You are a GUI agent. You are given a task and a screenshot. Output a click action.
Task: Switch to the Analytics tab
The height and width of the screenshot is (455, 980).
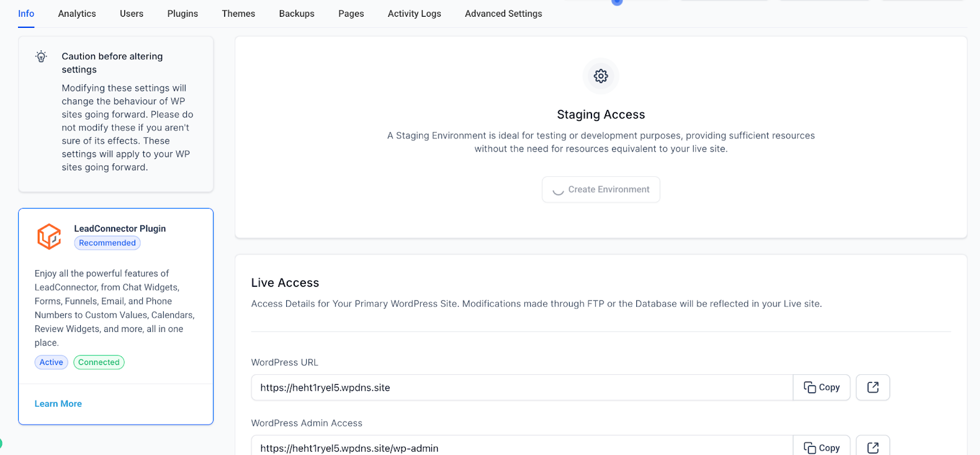pyautogui.click(x=76, y=13)
